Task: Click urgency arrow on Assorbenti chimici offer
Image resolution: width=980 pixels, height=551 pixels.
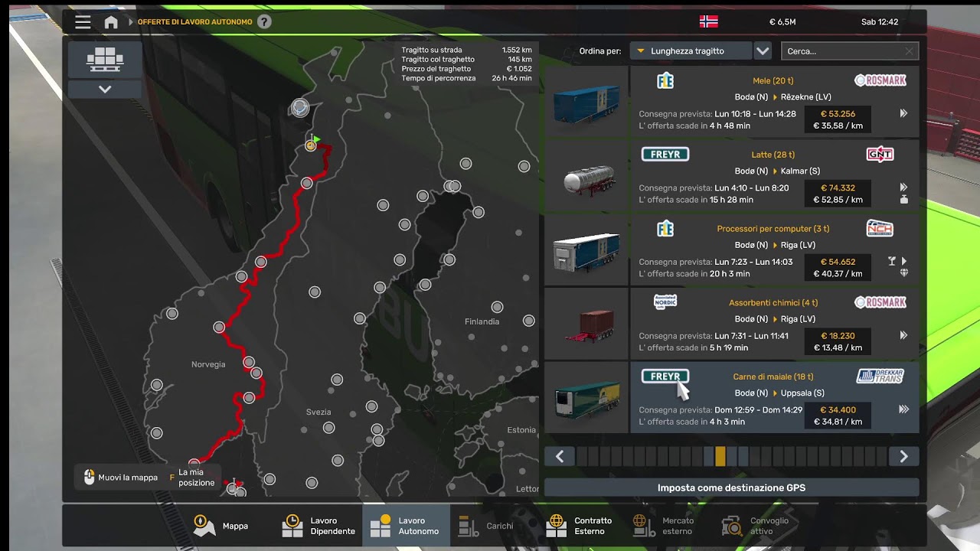Action: point(903,335)
